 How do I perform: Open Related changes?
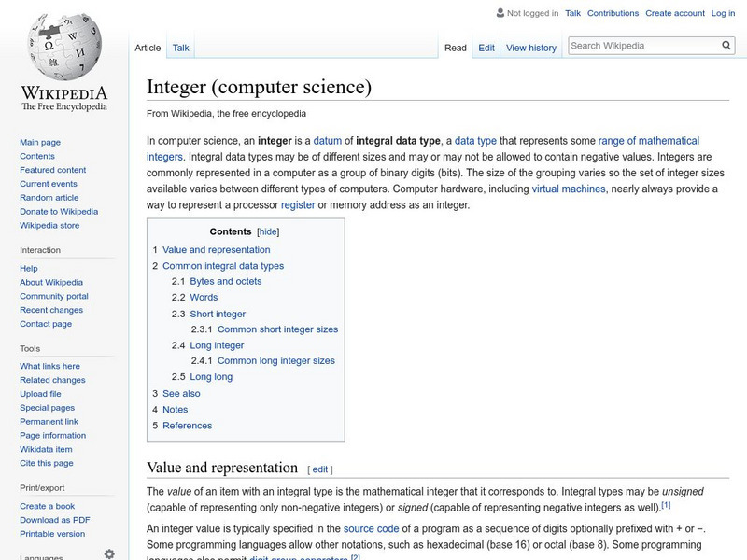pyautogui.click(x=52, y=380)
